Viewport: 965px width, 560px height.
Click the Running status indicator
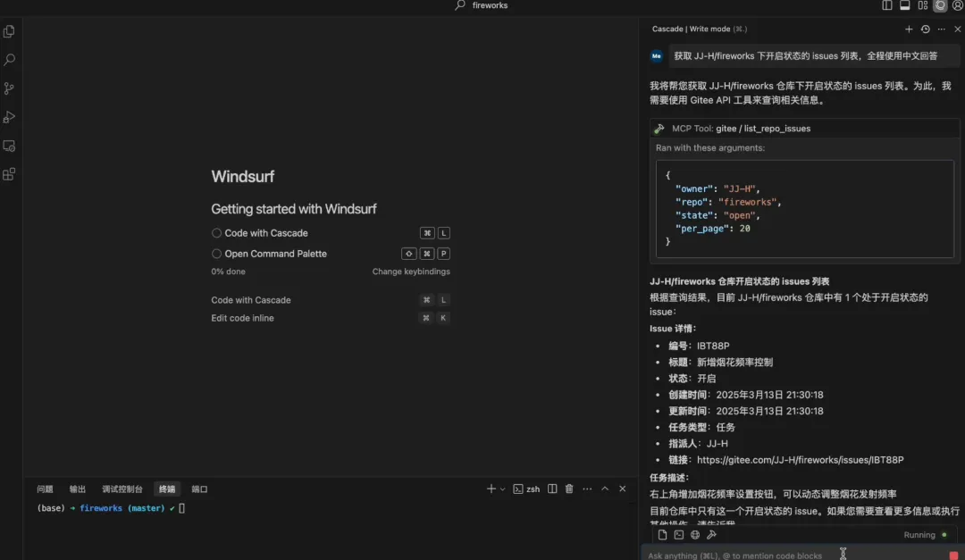coord(925,535)
